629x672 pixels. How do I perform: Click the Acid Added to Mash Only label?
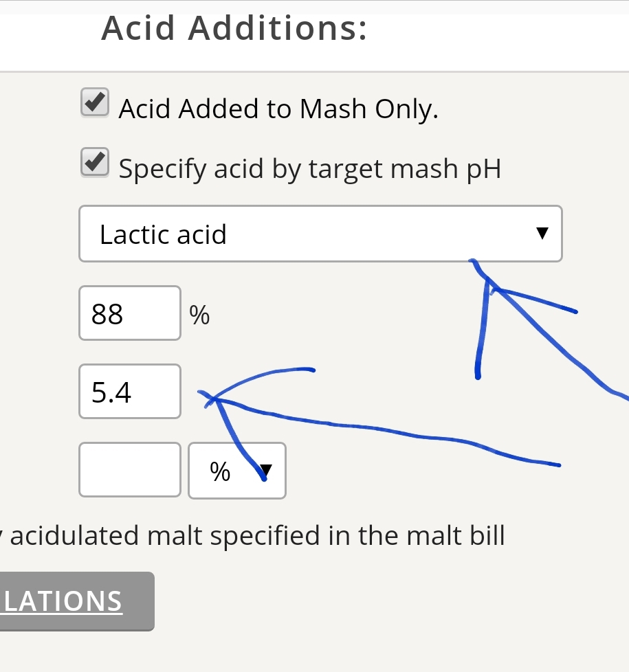pyautogui.click(x=278, y=109)
